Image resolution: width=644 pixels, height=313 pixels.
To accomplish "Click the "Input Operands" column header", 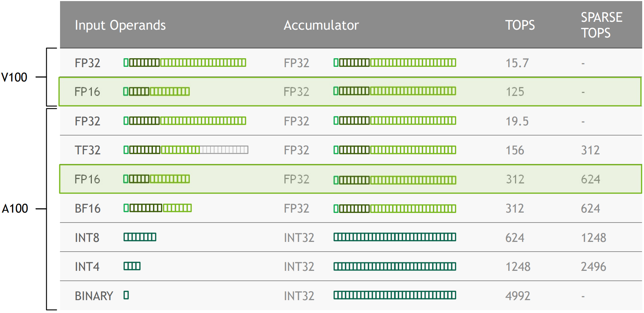I will point(120,25).
